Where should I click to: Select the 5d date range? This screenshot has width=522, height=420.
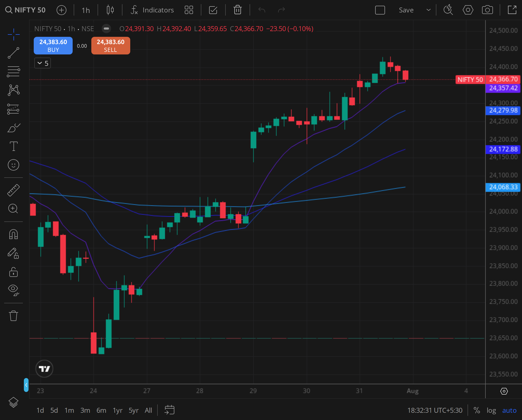(54, 410)
